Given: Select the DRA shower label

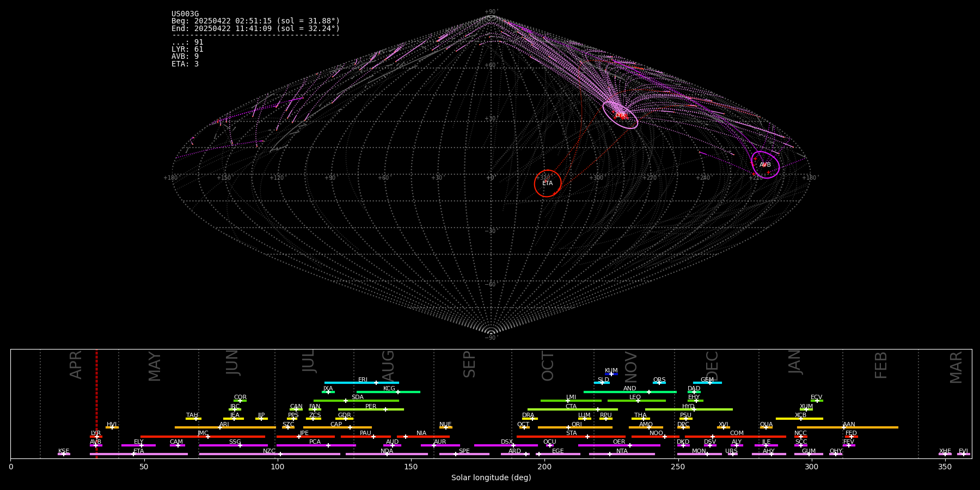Looking at the screenshot, I should tap(528, 415).
